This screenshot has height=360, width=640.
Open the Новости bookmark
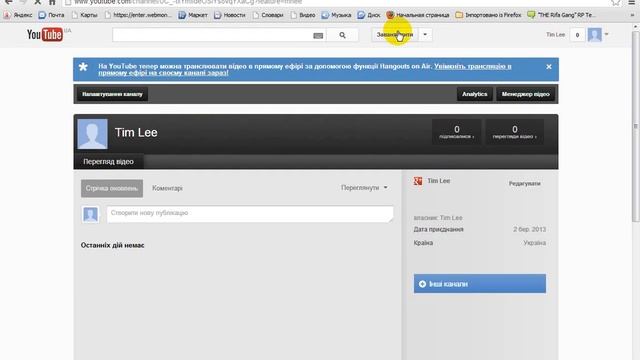pyautogui.click(x=230, y=15)
